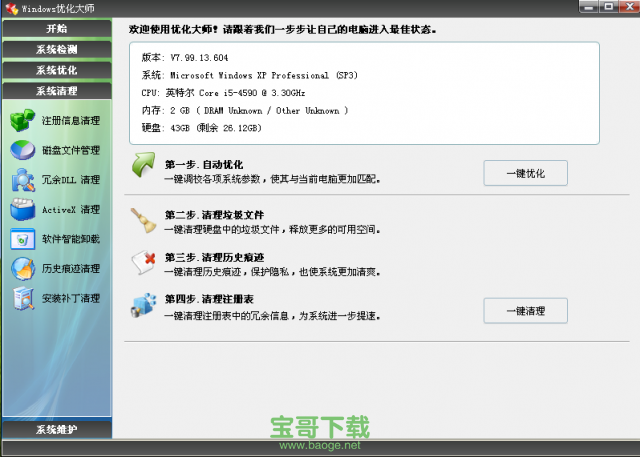Expand the 系统维护 section at bottom
The image size is (640, 457).
pos(57,429)
